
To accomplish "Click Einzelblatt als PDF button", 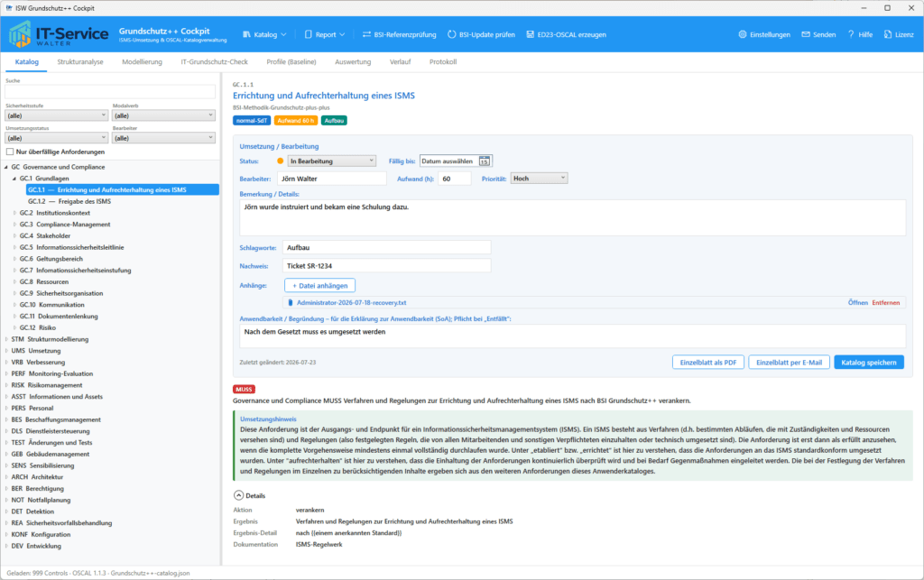I will (707, 362).
